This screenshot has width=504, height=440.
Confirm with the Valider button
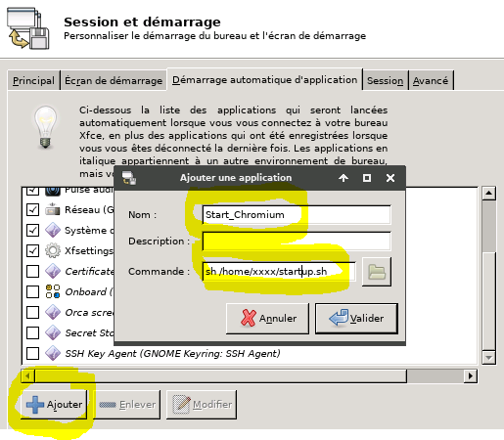(356, 318)
